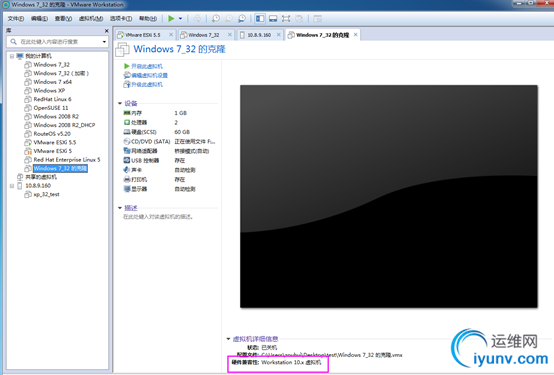The height and width of the screenshot is (375, 554).
Task: Select VMware ESXi 5.5 in library tree
Action: (54, 142)
